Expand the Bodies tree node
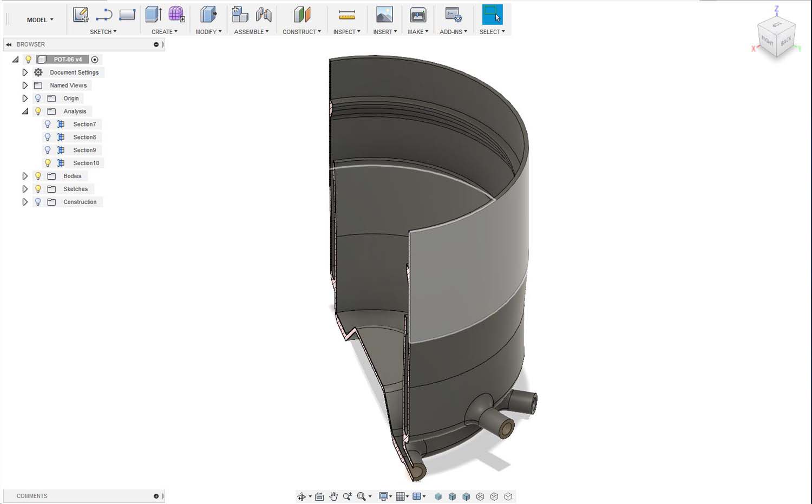This screenshot has width=812, height=504. click(x=25, y=176)
